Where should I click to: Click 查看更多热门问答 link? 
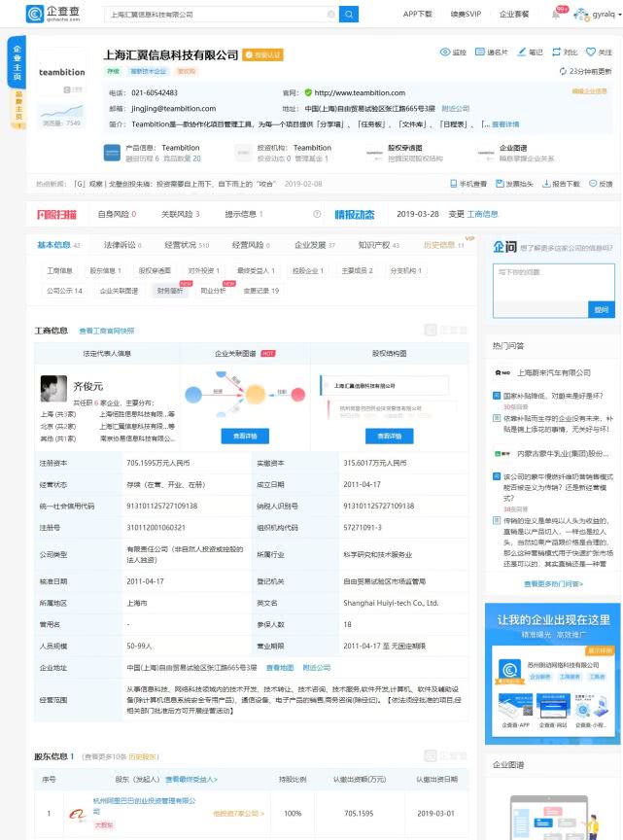(553, 584)
